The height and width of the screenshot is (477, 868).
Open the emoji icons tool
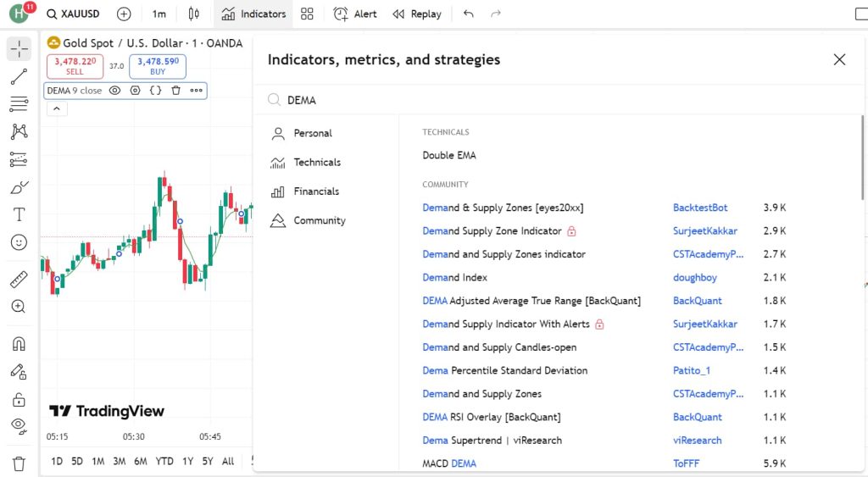pos(19,242)
